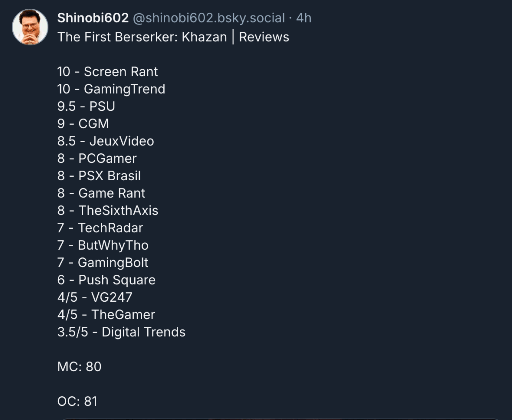
Task: Click the "9.5 - PSU" review line
Action: pyautogui.click(x=86, y=106)
